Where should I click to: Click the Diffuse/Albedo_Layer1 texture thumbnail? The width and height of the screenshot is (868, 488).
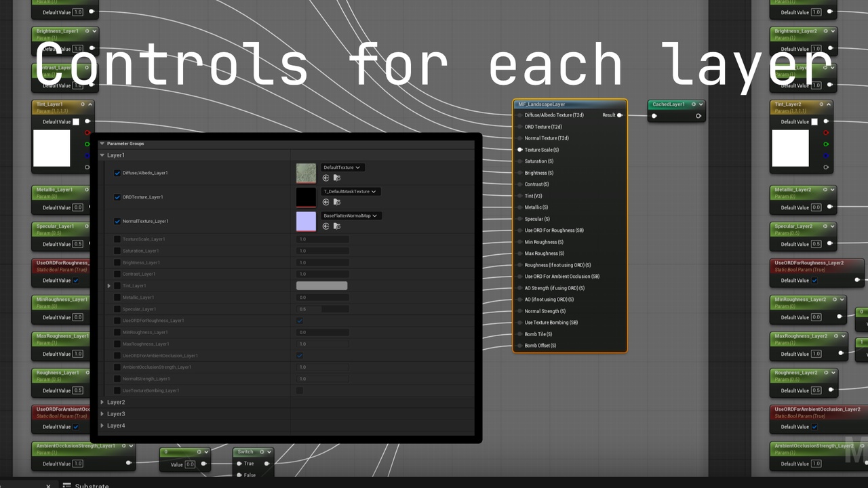click(307, 173)
